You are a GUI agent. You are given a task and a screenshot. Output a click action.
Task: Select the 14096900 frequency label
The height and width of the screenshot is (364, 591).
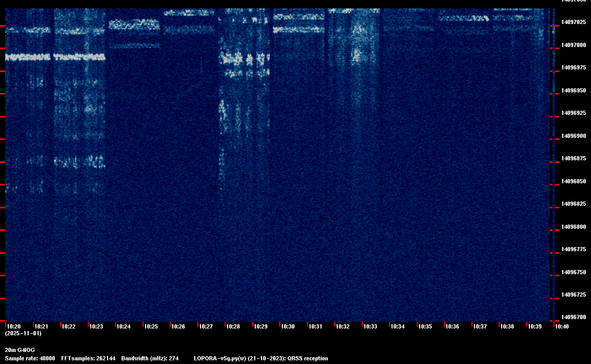pyautogui.click(x=574, y=136)
